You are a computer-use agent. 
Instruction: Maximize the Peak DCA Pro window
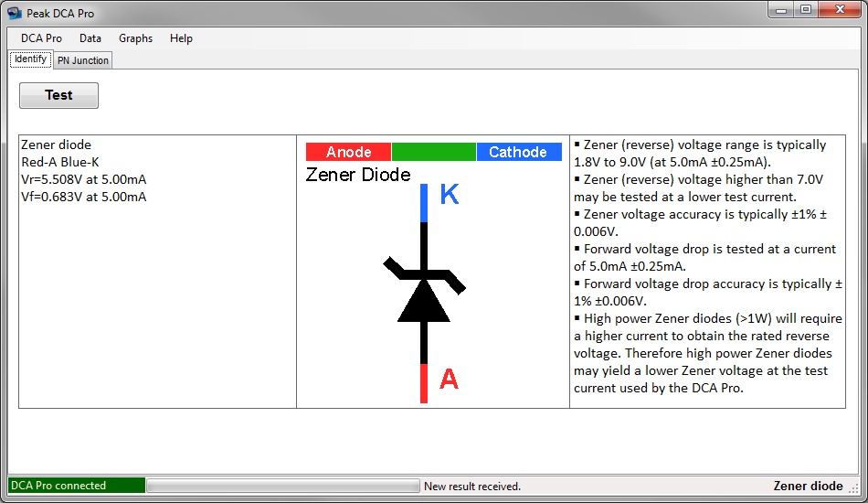pyautogui.click(x=806, y=10)
